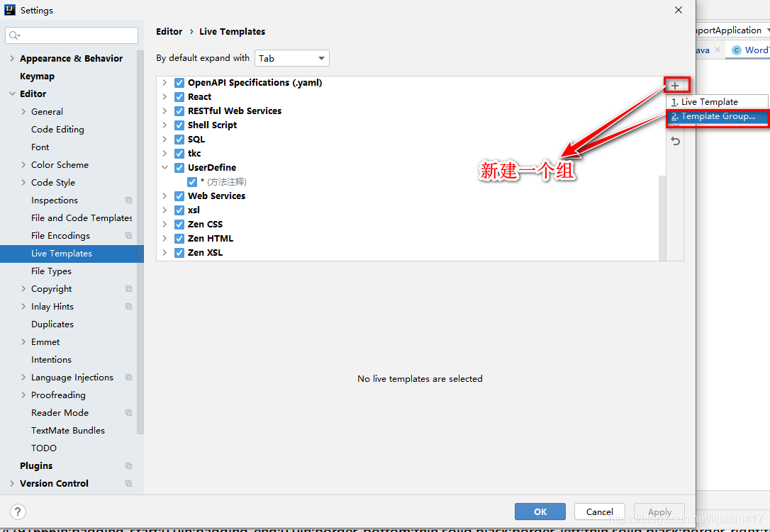
Task: Focus the settings search field
Action: point(72,35)
